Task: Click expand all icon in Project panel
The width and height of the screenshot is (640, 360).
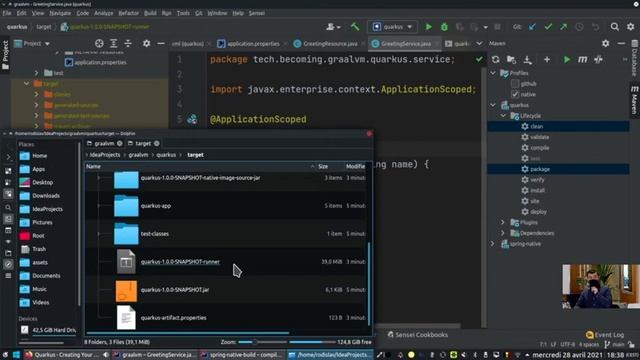Action: click(x=113, y=43)
